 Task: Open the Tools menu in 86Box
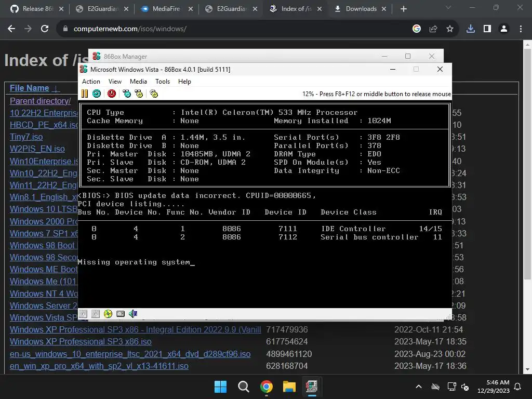(163, 82)
